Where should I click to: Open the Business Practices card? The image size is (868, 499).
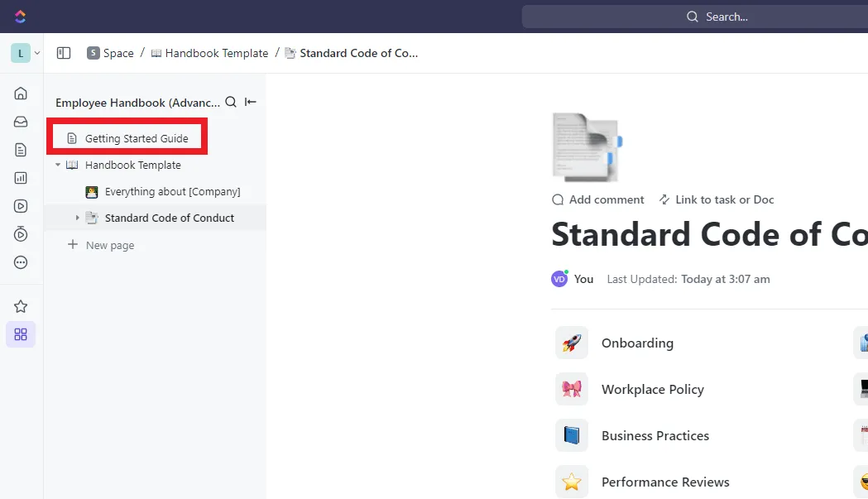click(655, 436)
